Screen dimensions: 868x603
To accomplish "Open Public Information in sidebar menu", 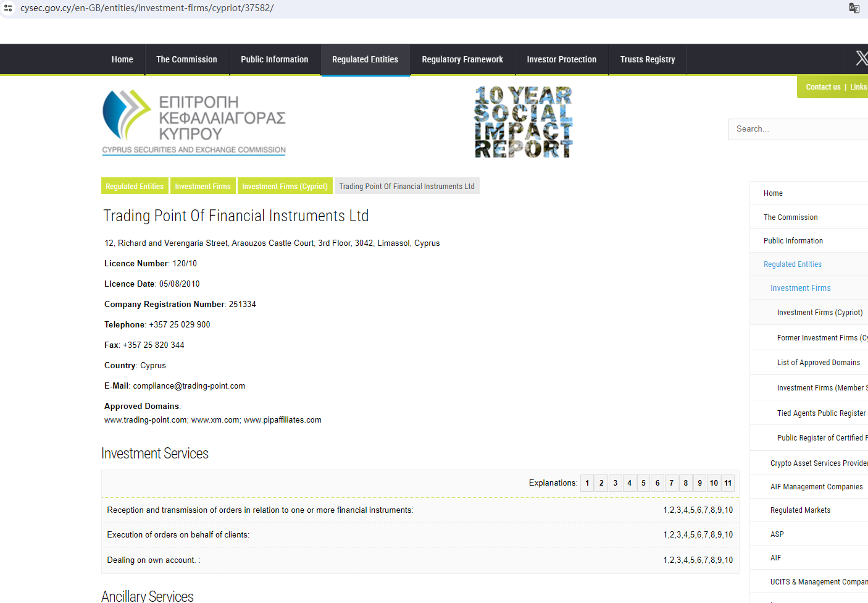I will coord(809,241).
